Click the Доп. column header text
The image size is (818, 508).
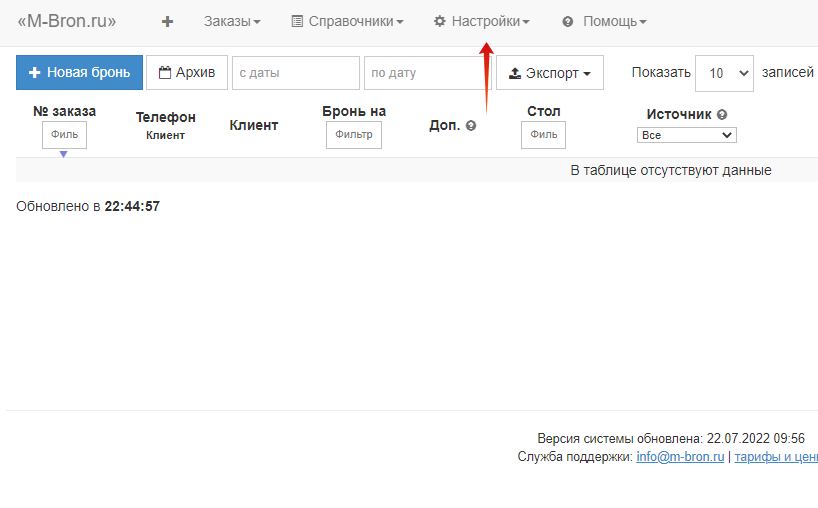[444, 125]
